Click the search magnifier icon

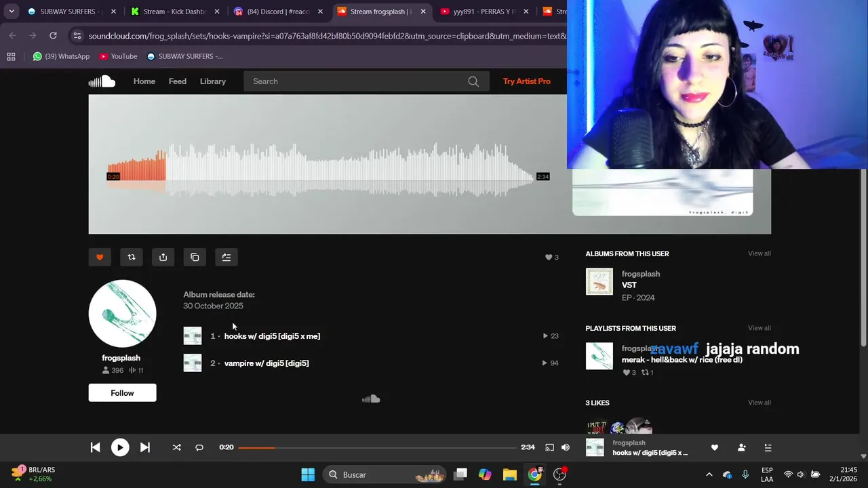pyautogui.click(x=473, y=81)
